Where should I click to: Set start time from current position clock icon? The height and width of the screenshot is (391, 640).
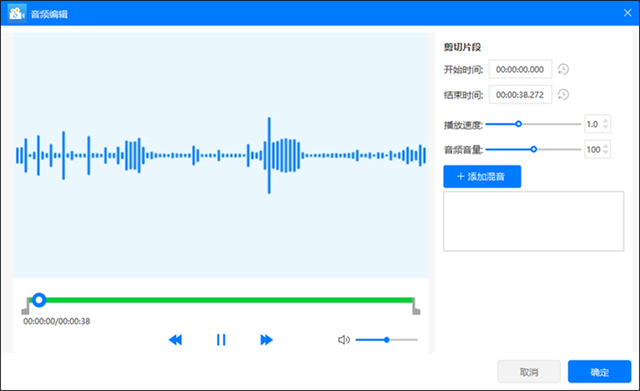[563, 69]
